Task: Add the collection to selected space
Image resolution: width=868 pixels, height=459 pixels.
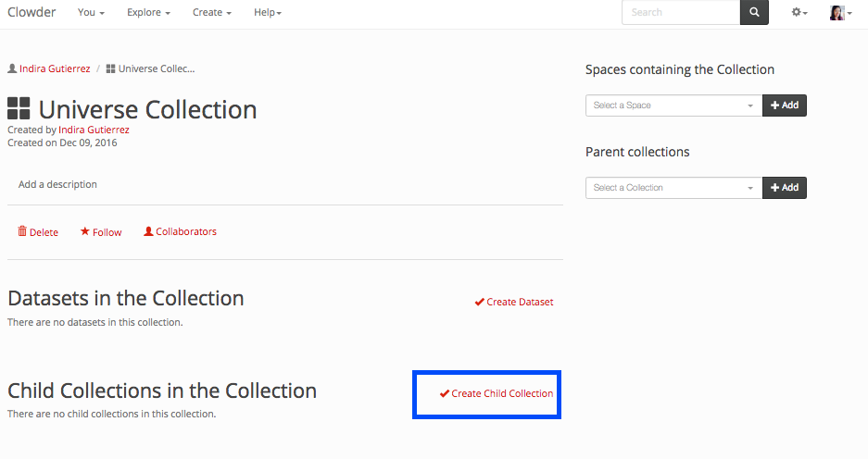Action: click(x=784, y=105)
